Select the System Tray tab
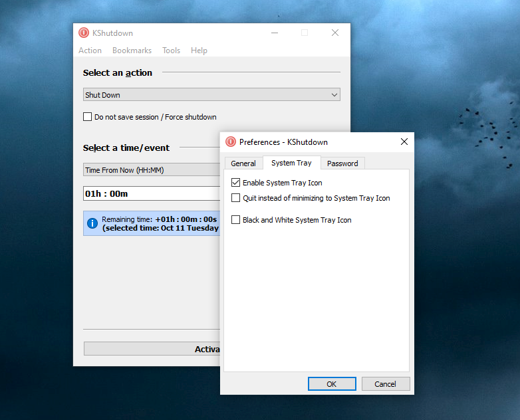The height and width of the screenshot is (420, 520). coord(291,163)
